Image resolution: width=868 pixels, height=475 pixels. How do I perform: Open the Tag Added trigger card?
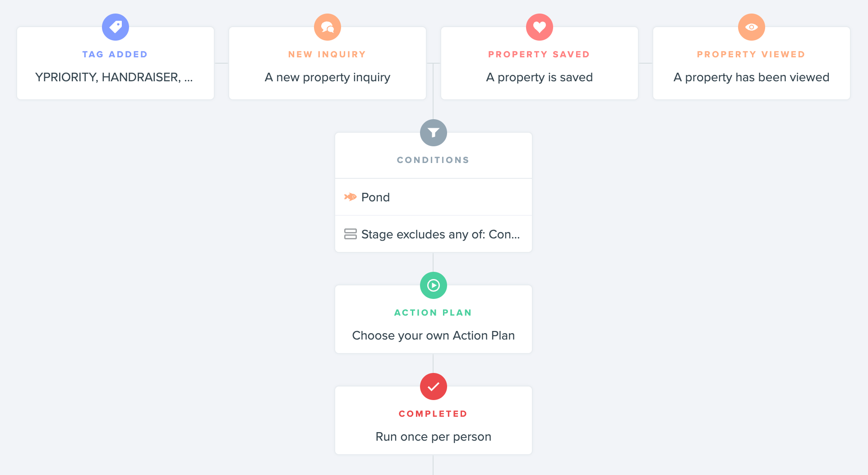[115, 63]
